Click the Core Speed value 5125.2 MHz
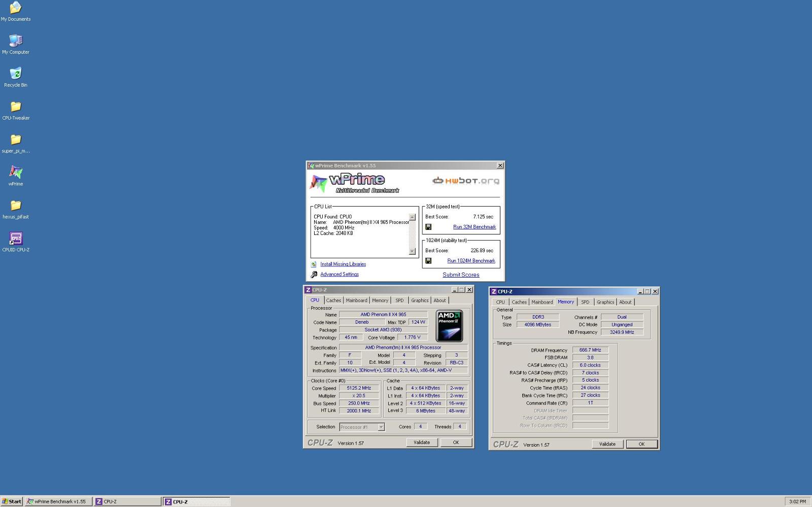Screen dimensions: 812x507 [359, 388]
